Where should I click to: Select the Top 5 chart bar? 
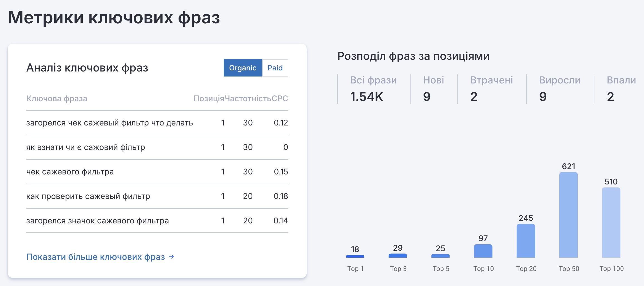pyautogui.click(x=440, y=256)
